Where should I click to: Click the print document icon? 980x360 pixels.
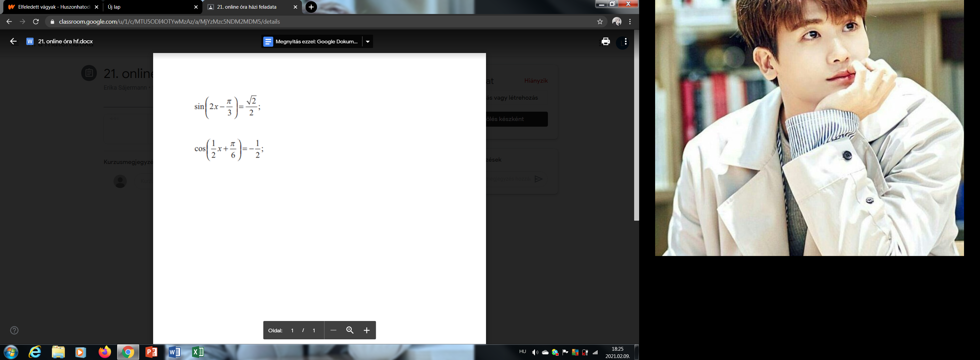pyautogui.click(x=606, y=42)
